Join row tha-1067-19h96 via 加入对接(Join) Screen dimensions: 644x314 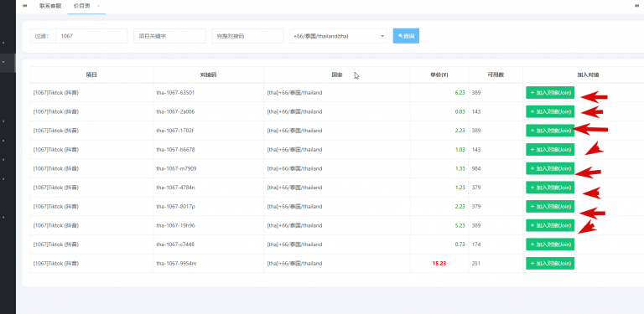tap(550, 225)
